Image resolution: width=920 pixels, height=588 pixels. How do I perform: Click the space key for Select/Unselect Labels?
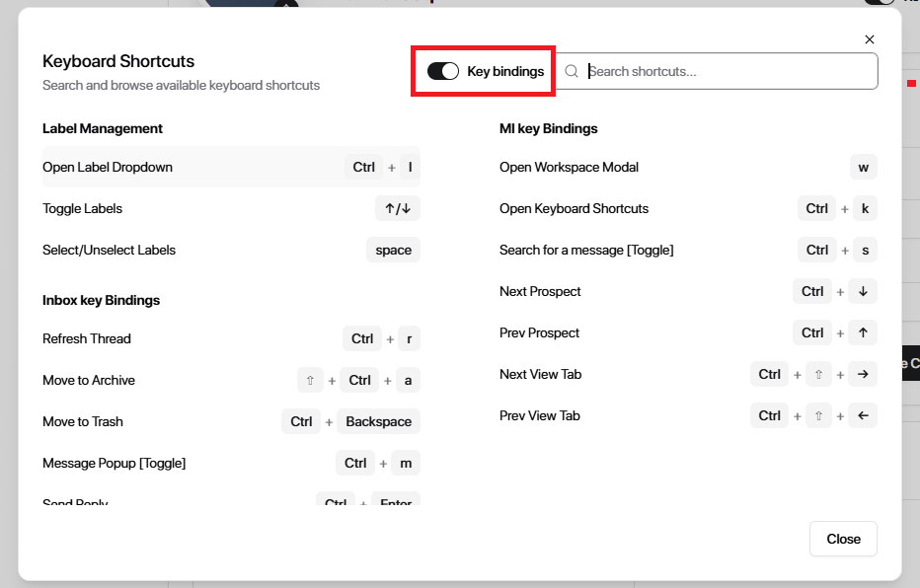pyautogui.click(x=393, y=250)
